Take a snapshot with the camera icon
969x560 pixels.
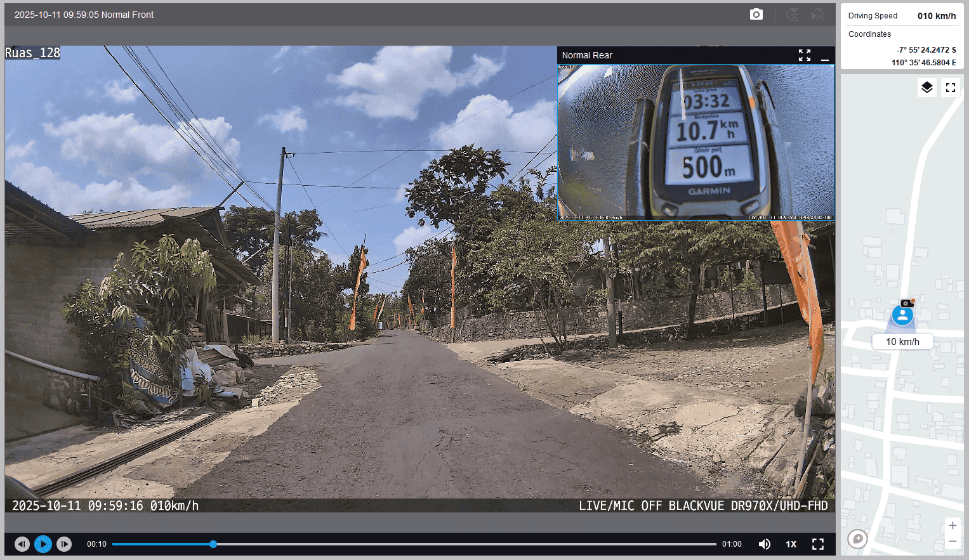tap(756, 15)
